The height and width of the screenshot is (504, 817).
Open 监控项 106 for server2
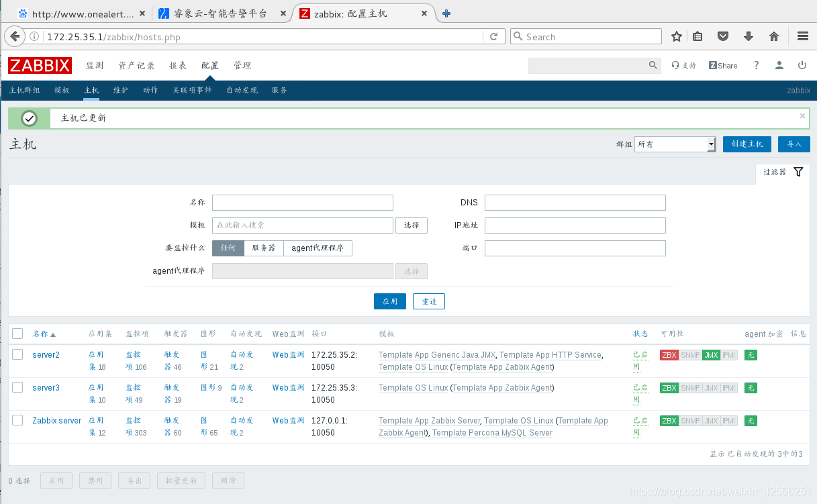pyautogui.click(x=136, y=360)
